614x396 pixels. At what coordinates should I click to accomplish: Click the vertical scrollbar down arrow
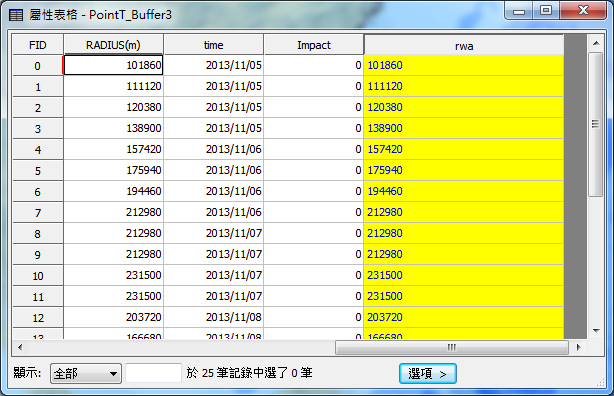[x=596, y=331]
